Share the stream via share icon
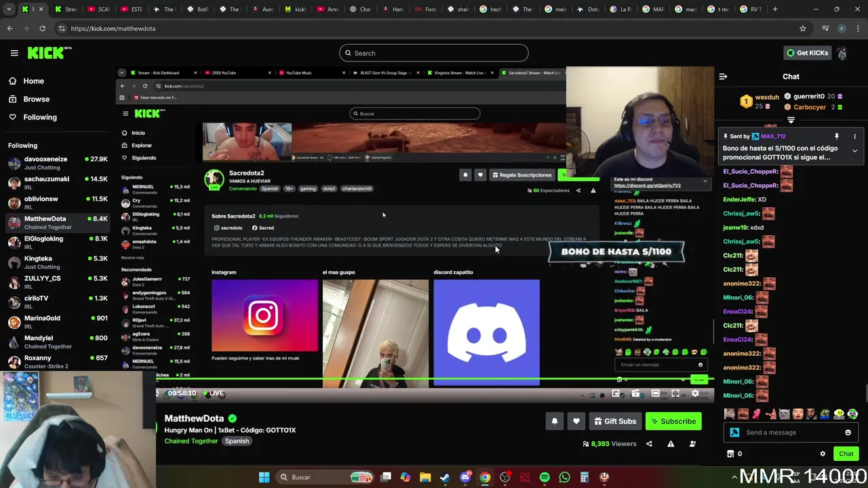The height and width of the screenshot is (488, 868). pyautogui.click(x=649, y=444)
